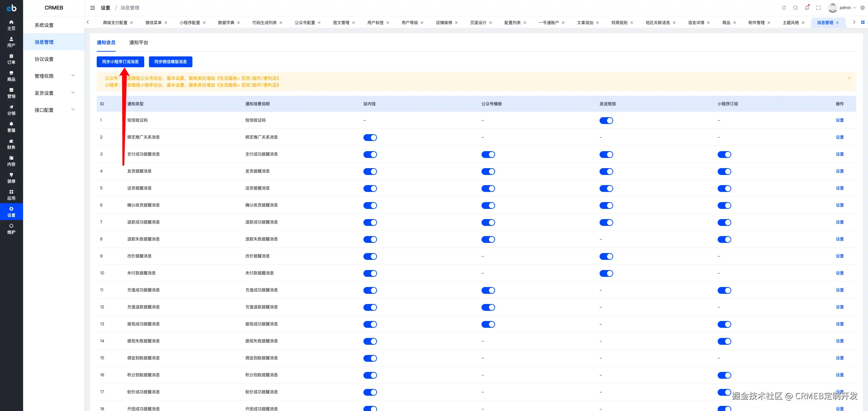Turn off 站内信 for 绑定推广关系消息
Viewport: 868px width, 411px height.
[370, 138]
